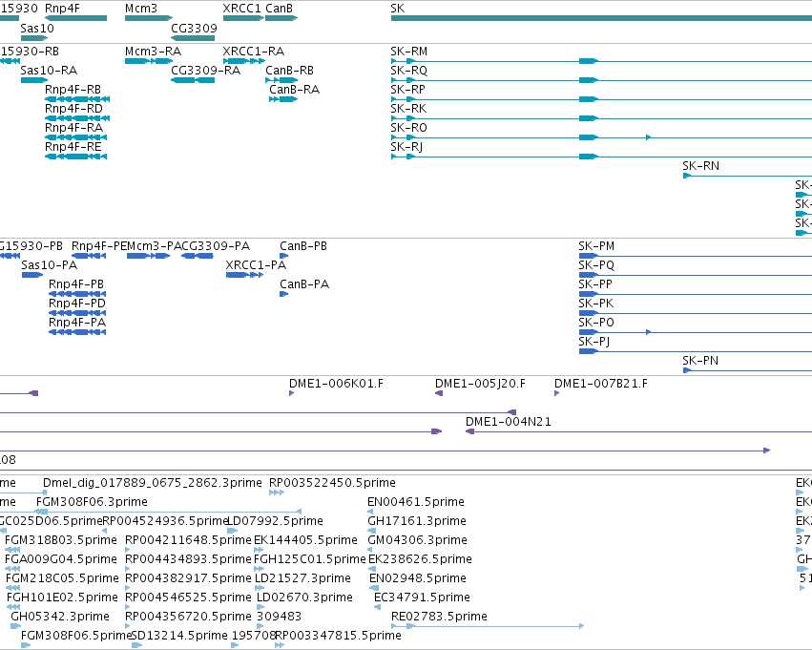
Task: Select protein Sas10-PA
Action: coord(32,275)
